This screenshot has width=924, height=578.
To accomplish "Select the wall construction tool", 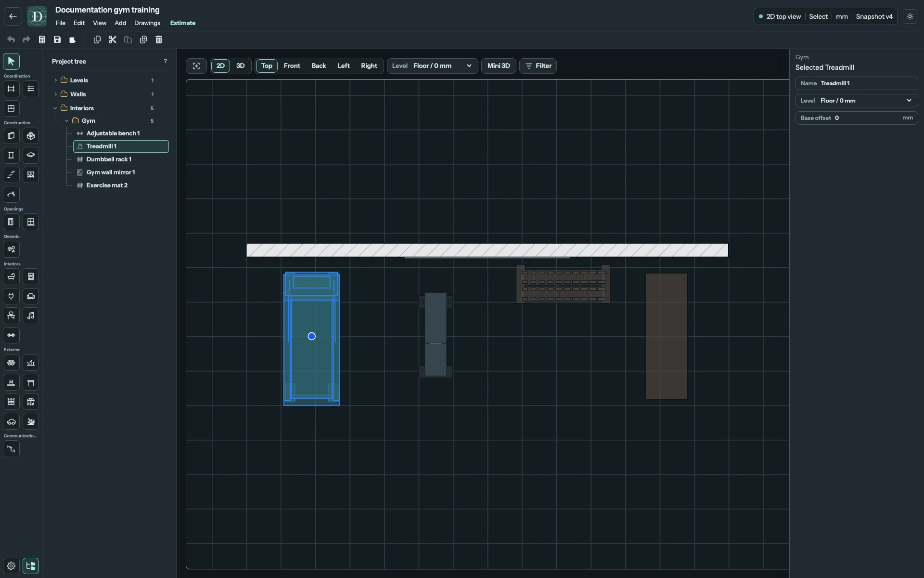I will coord(11,136).
